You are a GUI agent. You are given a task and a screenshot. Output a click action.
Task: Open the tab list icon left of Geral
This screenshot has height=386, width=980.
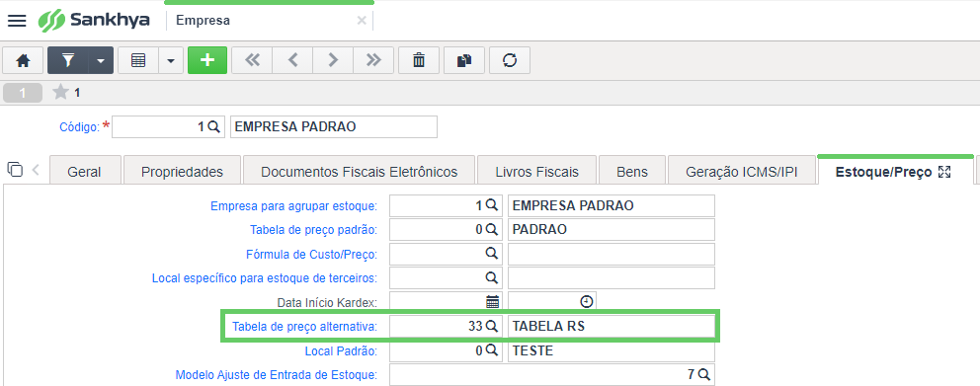point(15,169)
